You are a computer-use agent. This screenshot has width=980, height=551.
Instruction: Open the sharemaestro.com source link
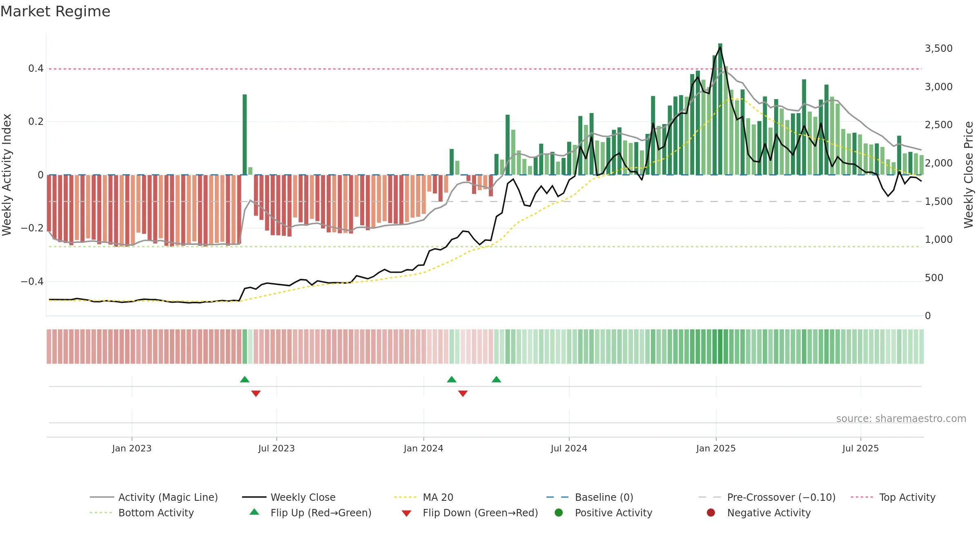tap(901, 418)
